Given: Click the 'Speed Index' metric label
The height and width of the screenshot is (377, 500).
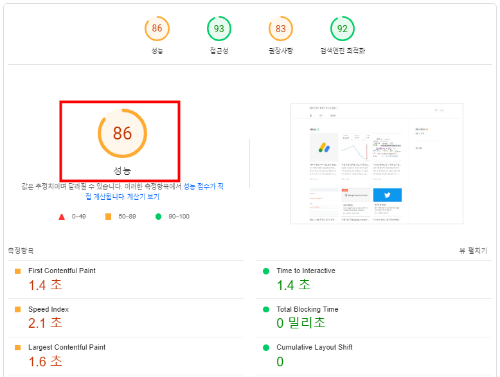Looking at the screenshot, I should (x=49, y=309).
